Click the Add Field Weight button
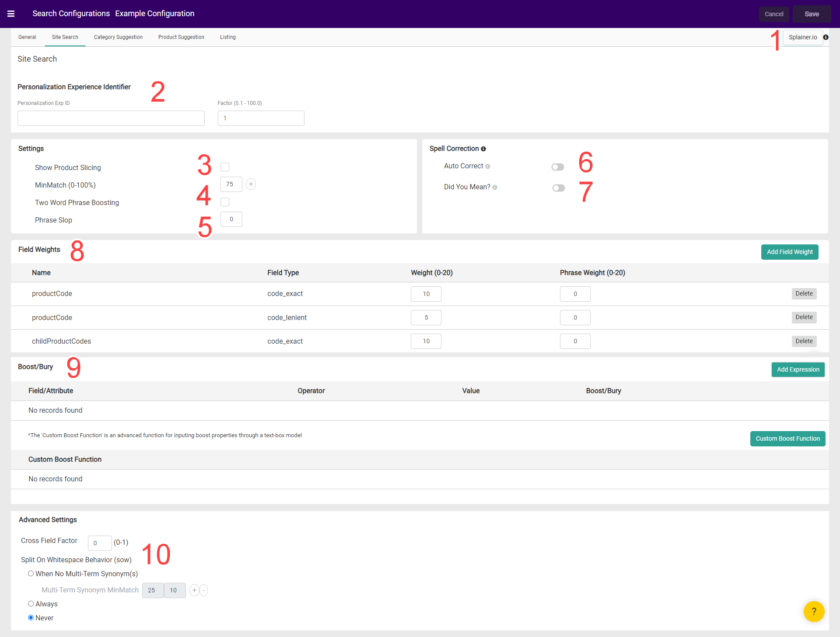The image size is (840, 637). (789, 252)
